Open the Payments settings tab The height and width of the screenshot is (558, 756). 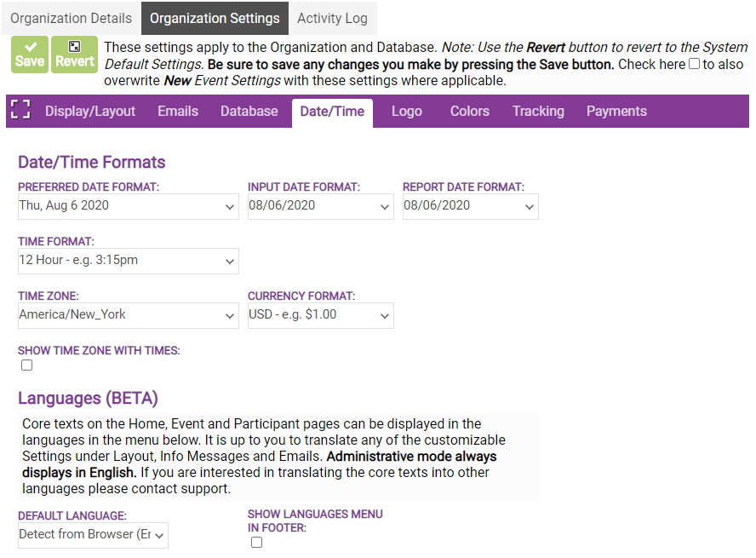click(616, 112)
